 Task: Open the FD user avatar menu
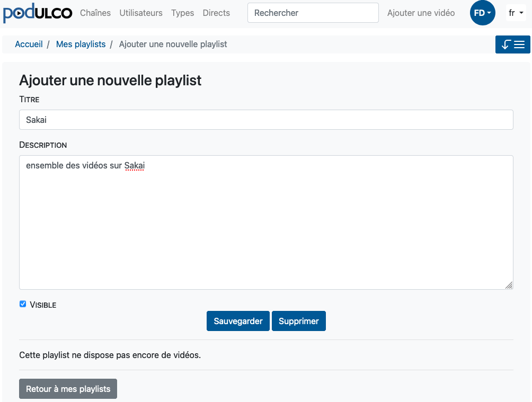tap(483, 13)
